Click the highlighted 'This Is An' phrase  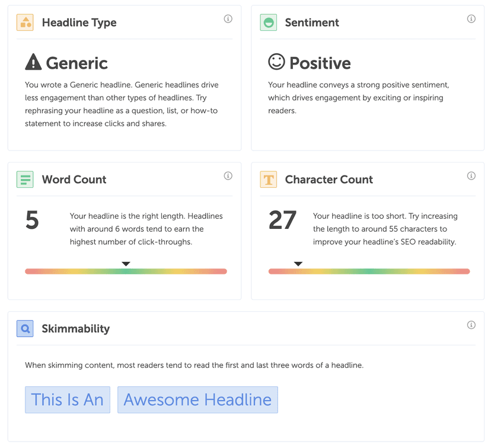67,400
